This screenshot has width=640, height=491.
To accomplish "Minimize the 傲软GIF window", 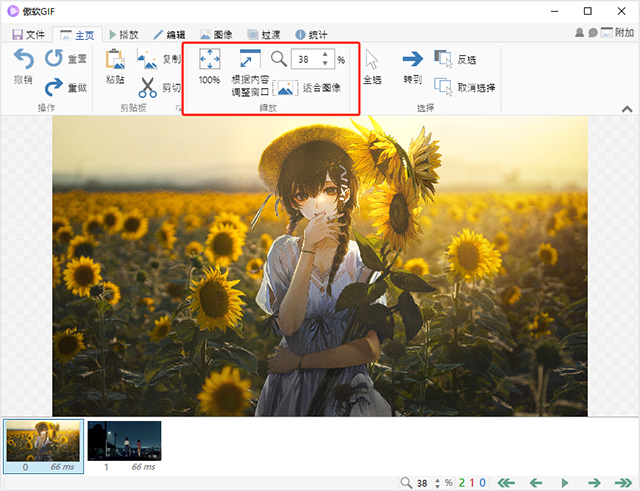I will [x=554, y=11].
